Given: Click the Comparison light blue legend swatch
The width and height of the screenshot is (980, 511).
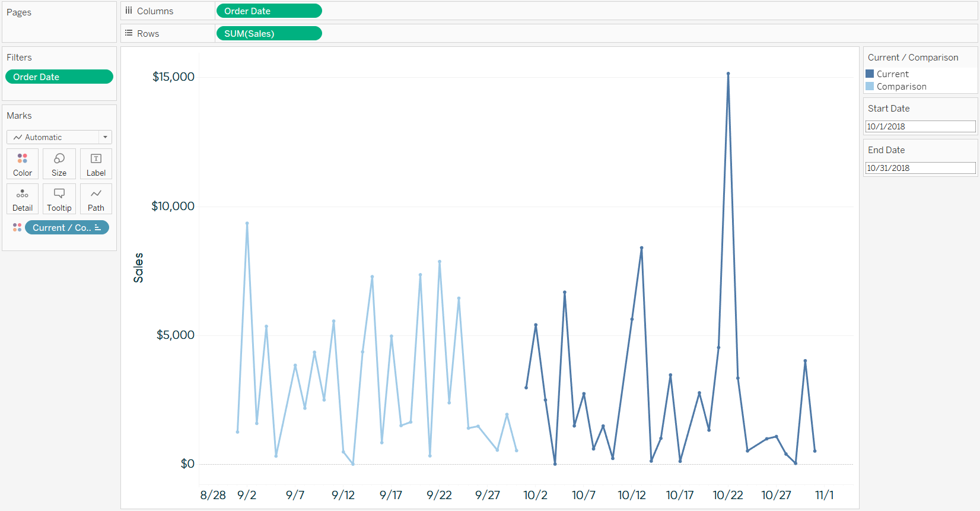Looking at the screenshot, I should [x=870, y=87].
